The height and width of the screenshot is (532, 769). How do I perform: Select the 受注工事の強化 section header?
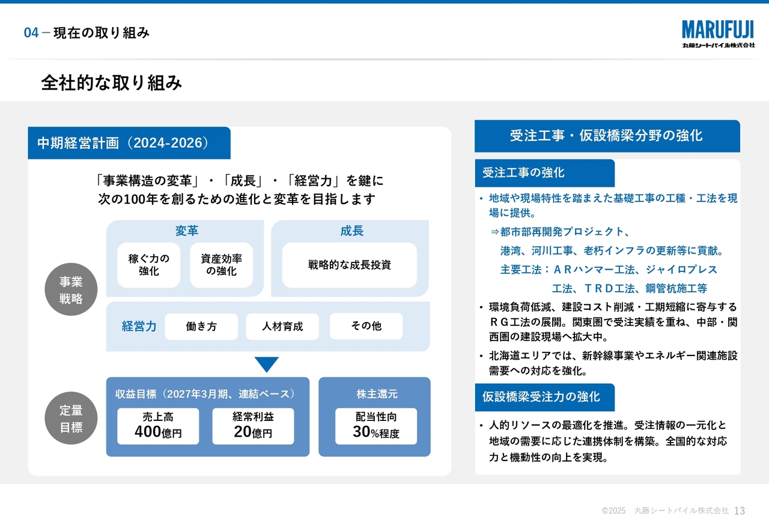pos(544,173)
